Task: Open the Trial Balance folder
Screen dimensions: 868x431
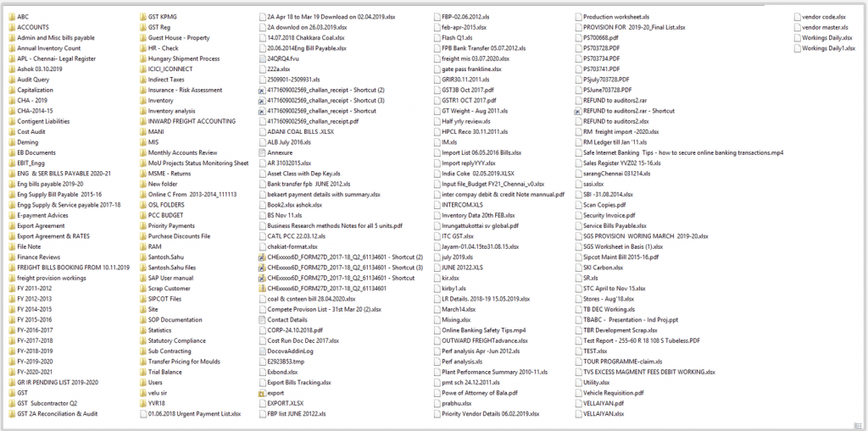Action: click(164, 372)
